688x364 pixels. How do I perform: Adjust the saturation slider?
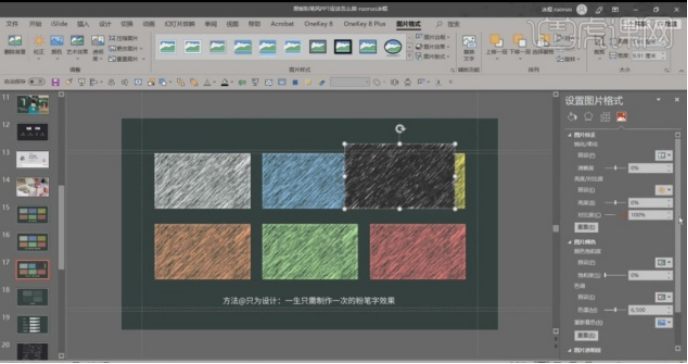click(x=615, y=275)
